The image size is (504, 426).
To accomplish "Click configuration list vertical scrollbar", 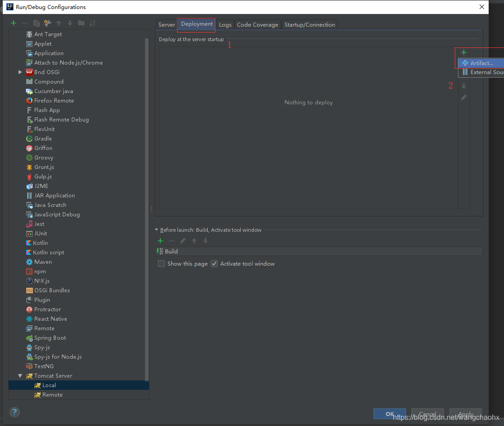I will pyautogui.click(x=147, y=209).
